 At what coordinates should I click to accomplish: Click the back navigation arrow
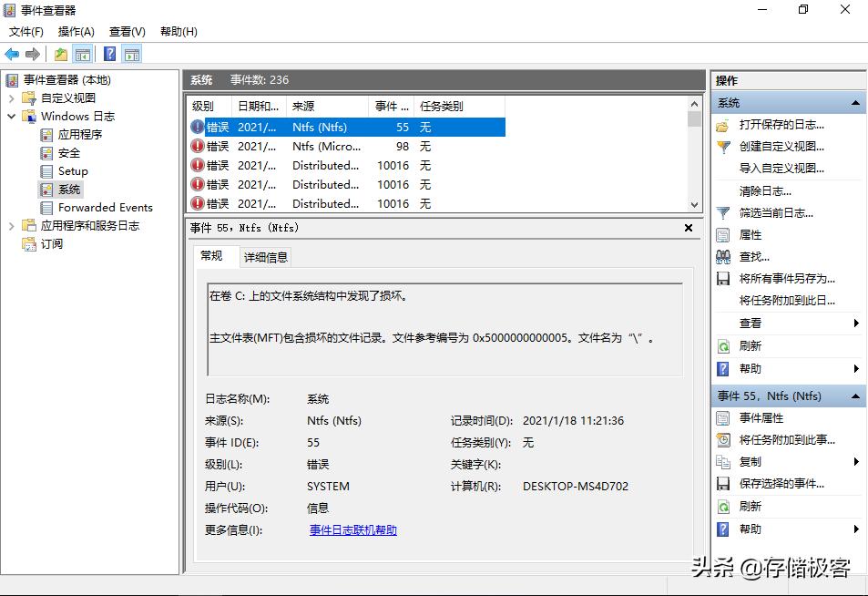12,54
